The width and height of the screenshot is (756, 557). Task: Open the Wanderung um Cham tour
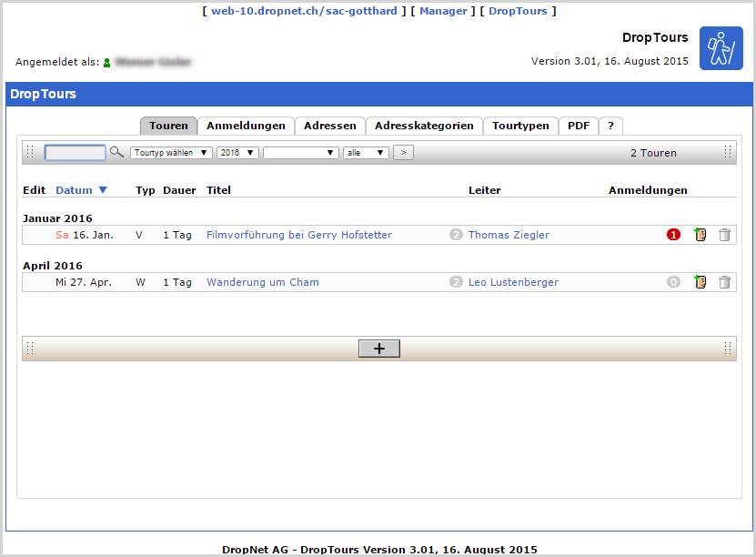tap(263, 282)
